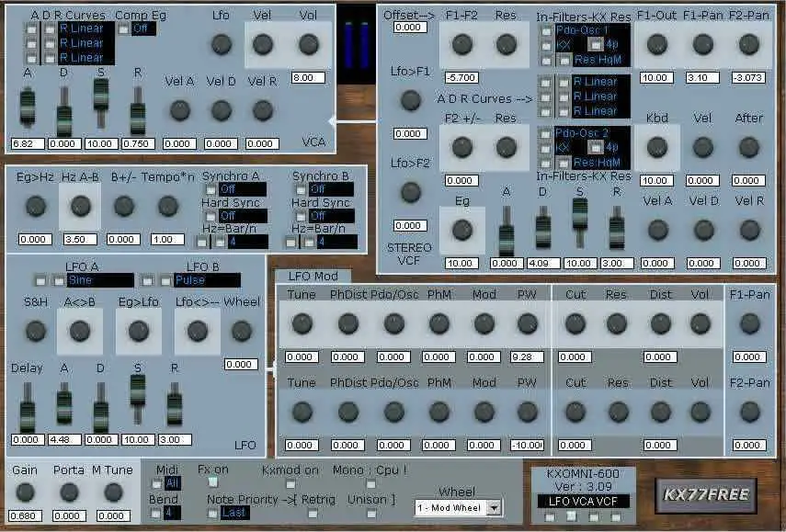
Task: Click the Offset value field
Action: [410, 28]
